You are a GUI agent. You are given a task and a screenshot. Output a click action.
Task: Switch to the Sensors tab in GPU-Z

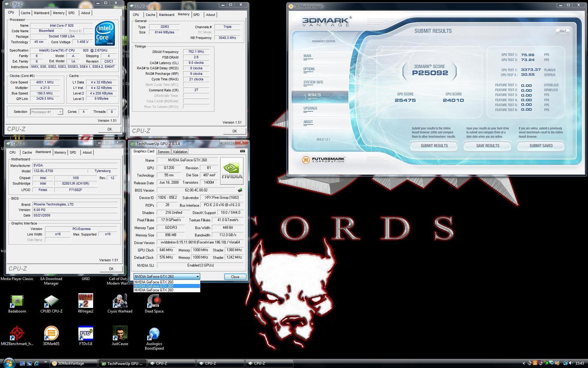point(163,152)
